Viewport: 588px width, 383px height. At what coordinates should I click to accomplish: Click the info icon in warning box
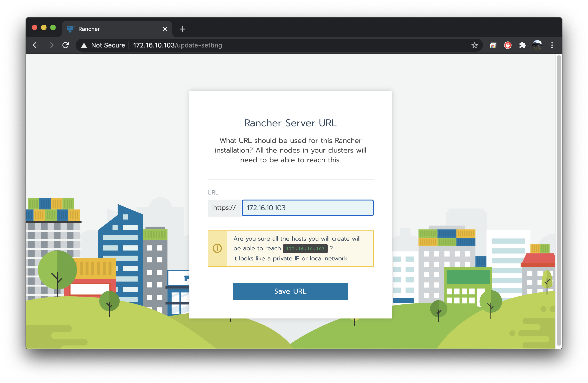click(x=217, y=248)
